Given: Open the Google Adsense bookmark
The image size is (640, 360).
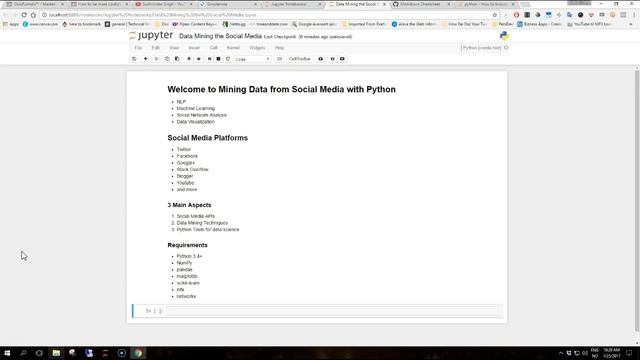Looking at the screenshot, I should tap(313, 24).
